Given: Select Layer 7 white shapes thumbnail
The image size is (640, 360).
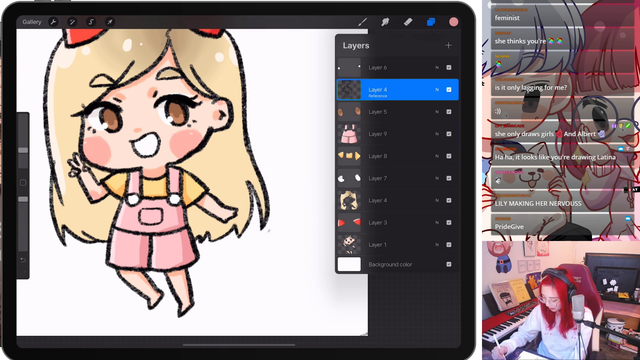Looking at the screenshot, I should [349, 178].
